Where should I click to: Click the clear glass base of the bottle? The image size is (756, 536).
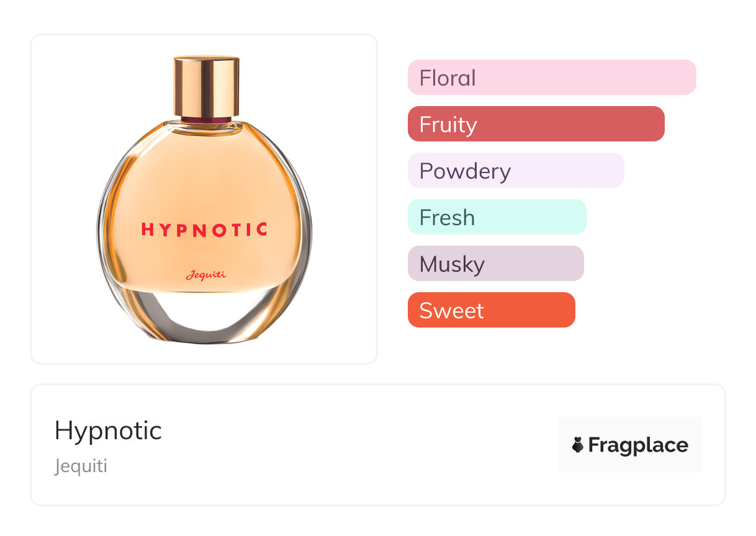[x=205, y=318]
